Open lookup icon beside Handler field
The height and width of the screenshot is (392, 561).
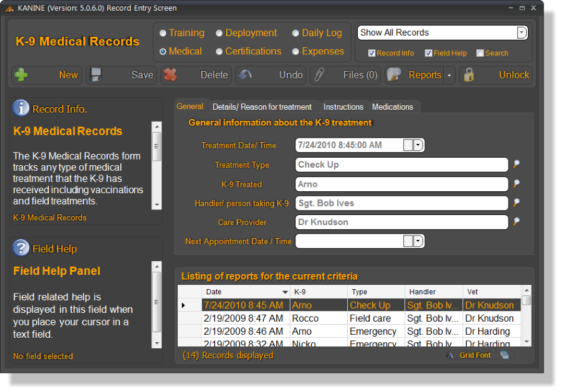[516, 203]
